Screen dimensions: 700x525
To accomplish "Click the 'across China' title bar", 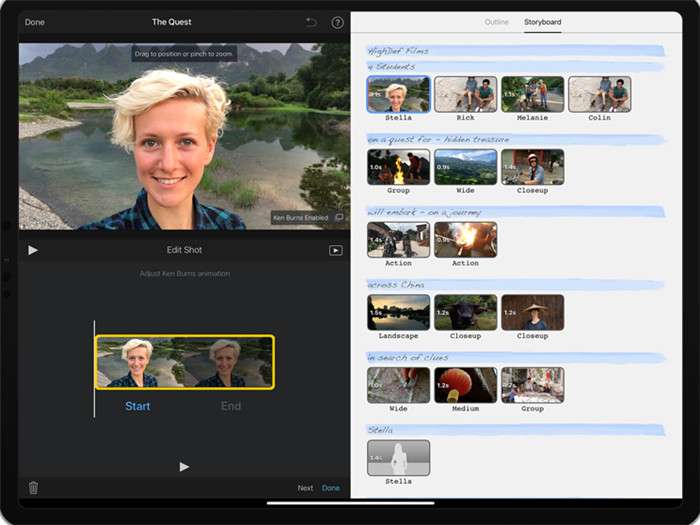I will [516, 284].
